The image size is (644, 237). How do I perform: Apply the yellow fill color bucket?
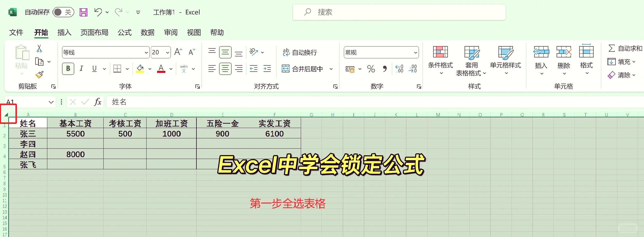pyautogui.click(x=140, y=69)
